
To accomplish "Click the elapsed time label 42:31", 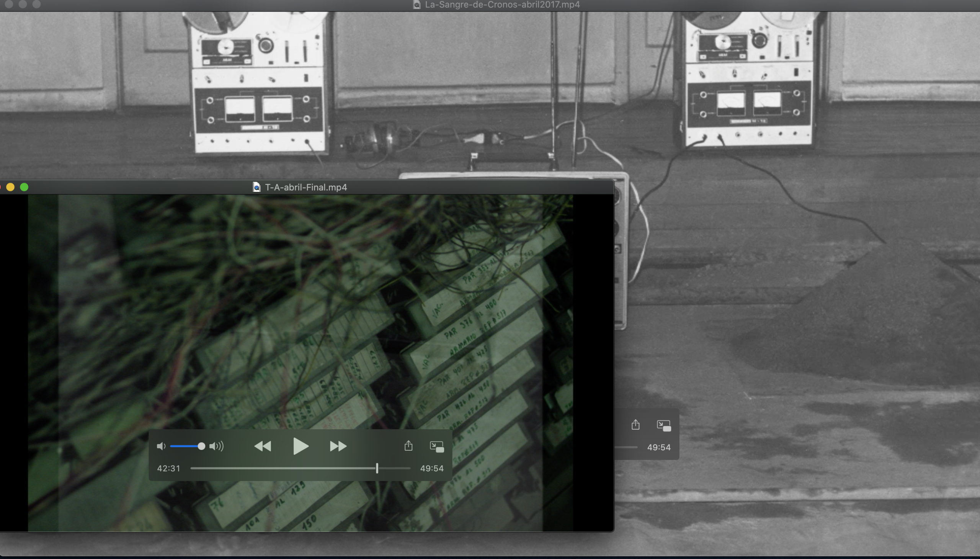I will click(x=168, y=468).
